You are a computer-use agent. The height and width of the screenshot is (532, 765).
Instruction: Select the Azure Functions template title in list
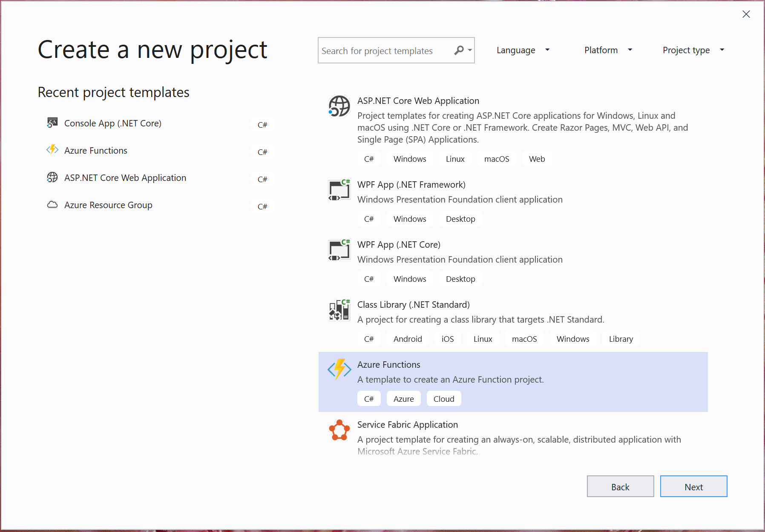388,365
